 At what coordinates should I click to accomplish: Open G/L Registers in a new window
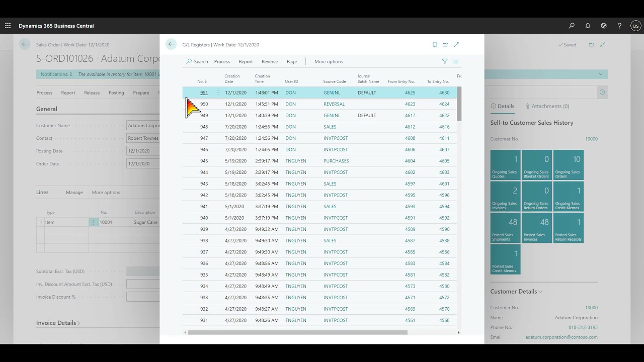[445, 45]
